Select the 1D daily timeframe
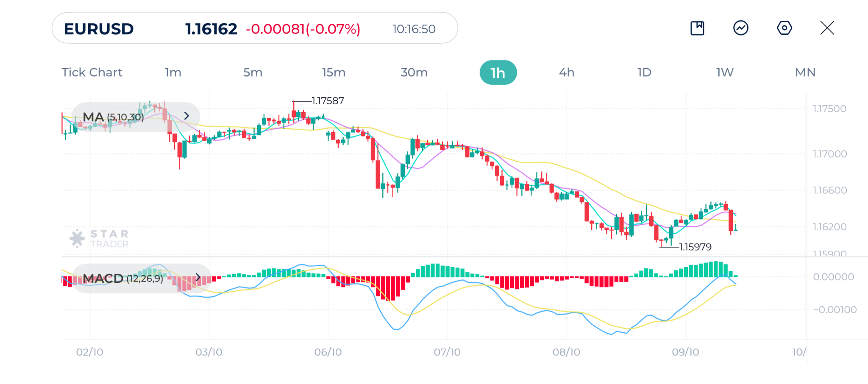Viewport: 868px width, 384px height. pyautogui.click(x=644, y=72)
